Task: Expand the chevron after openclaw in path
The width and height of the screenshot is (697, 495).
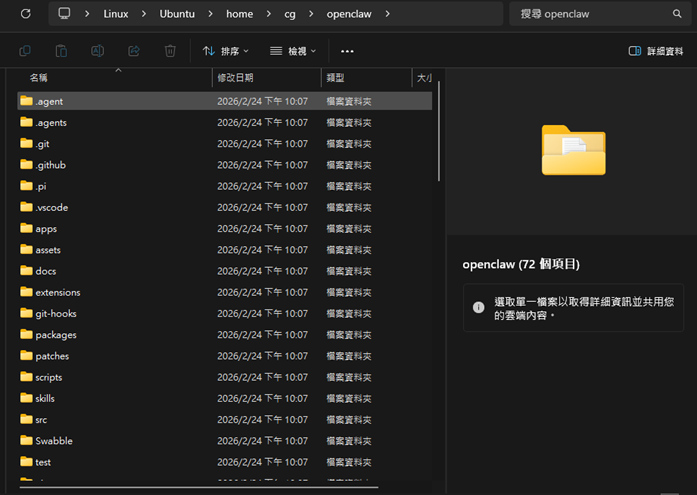Action: pos(387,14)
